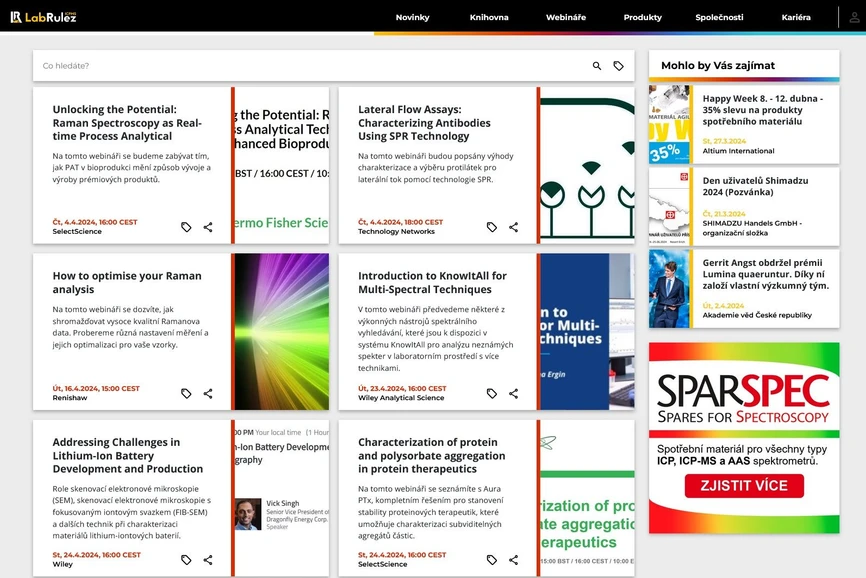Viewport: 866px width, 578px height.
Task: Open 'Den uživatelů Shimadzu 2024' article
Action: [x=755, y=187]
